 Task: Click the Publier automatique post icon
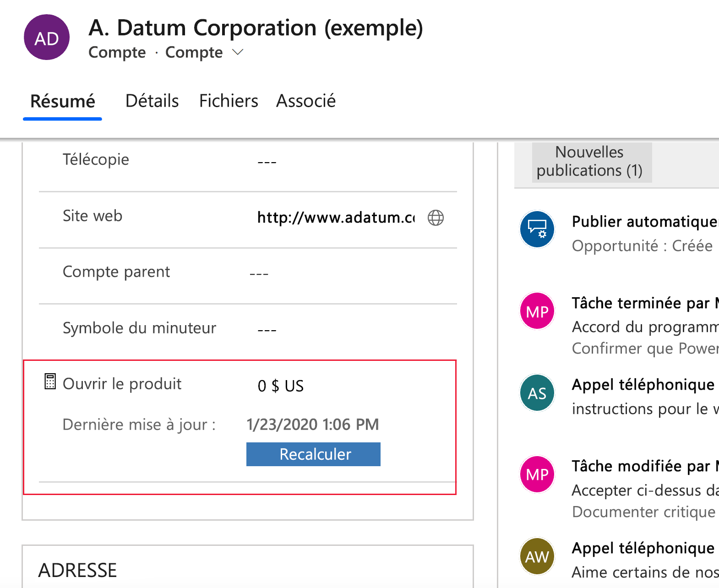(x=537, y=229)
